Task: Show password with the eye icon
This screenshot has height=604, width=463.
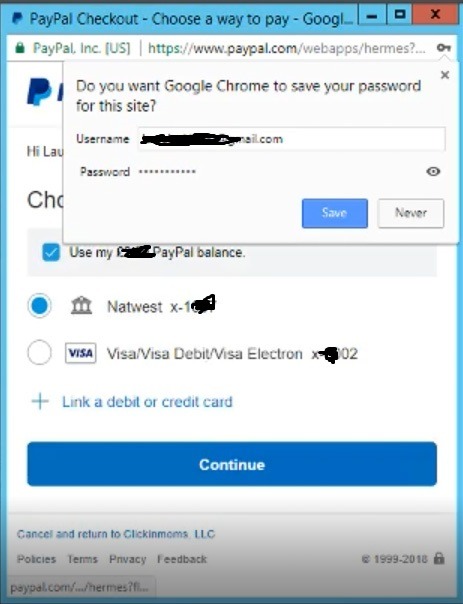Action: coord(433,171)
